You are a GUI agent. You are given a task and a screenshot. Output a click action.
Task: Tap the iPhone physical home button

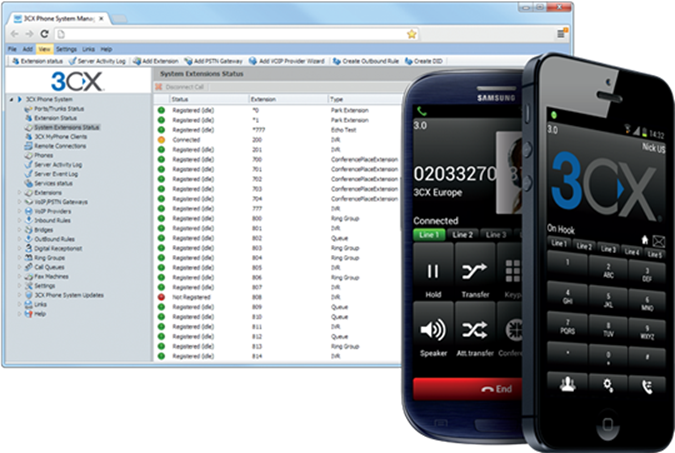(607, 424)
